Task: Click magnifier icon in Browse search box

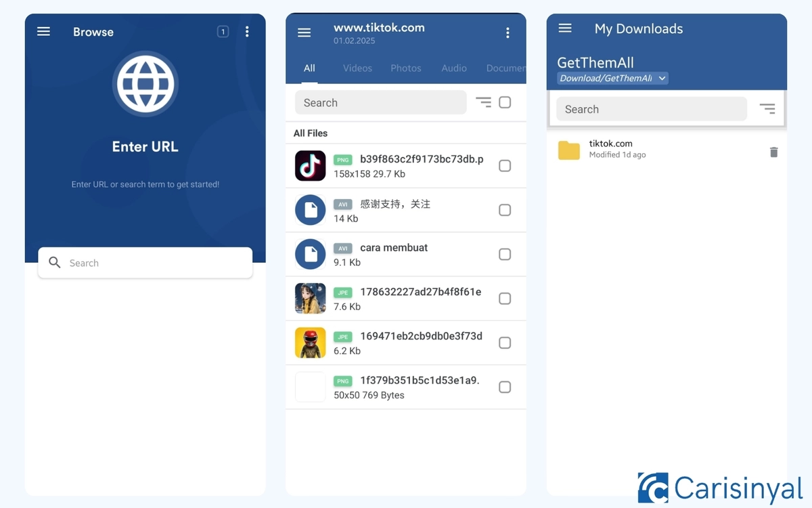Action: (x=55, y=263)
